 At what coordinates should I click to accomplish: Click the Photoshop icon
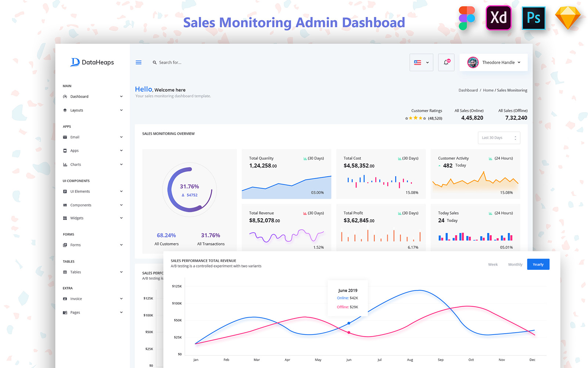coord(533,18)
